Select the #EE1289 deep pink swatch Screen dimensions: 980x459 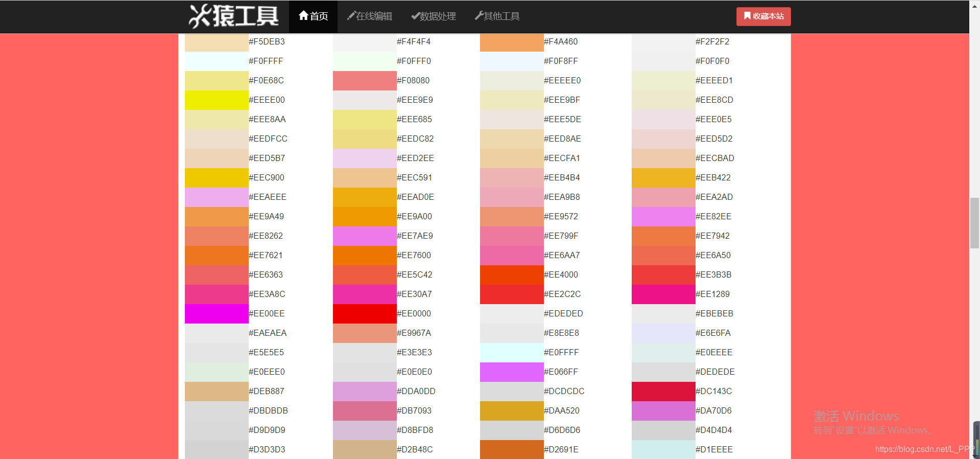(663, 294)
